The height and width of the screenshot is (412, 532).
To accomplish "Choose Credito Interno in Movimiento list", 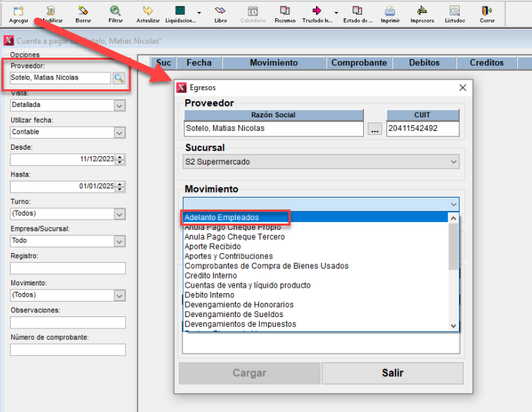I will click(210, 276).
